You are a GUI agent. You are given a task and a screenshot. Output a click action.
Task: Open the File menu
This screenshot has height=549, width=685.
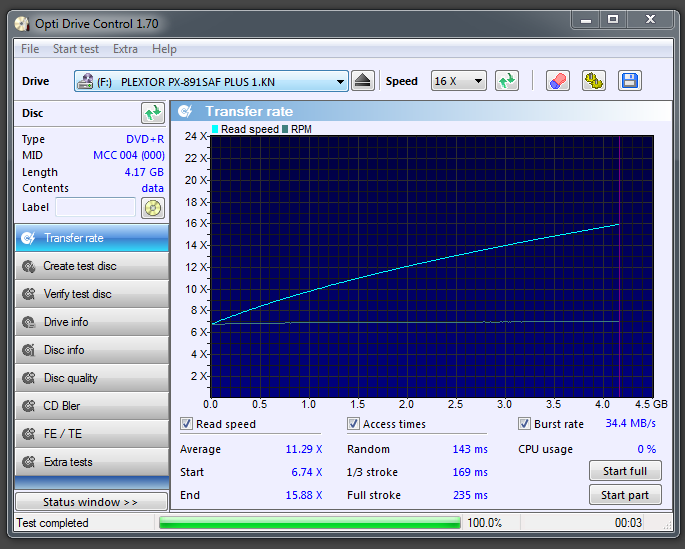tap(30, 49)
